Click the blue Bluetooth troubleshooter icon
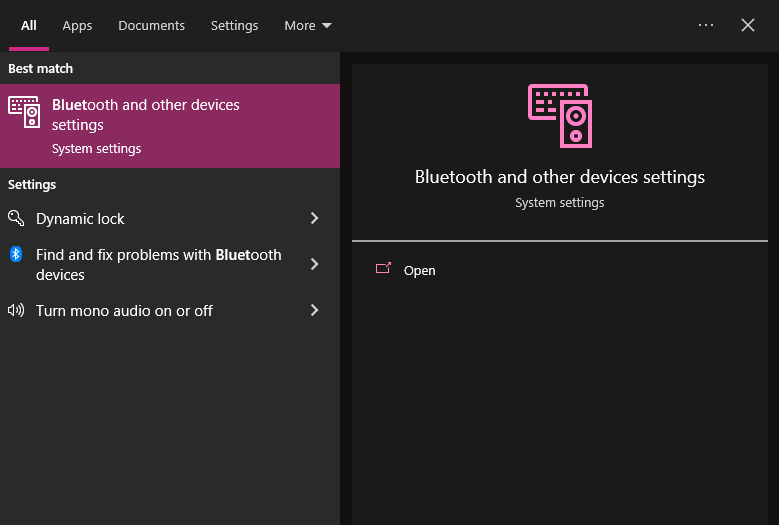 (16, 254)
